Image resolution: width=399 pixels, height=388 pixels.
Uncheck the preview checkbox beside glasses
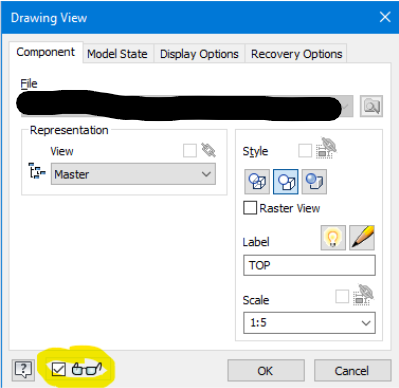click(59, 369)
